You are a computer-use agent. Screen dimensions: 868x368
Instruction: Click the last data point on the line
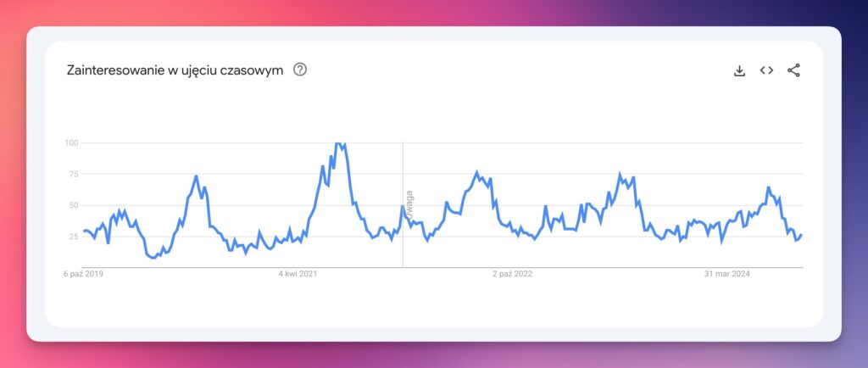tap(801, 235)
